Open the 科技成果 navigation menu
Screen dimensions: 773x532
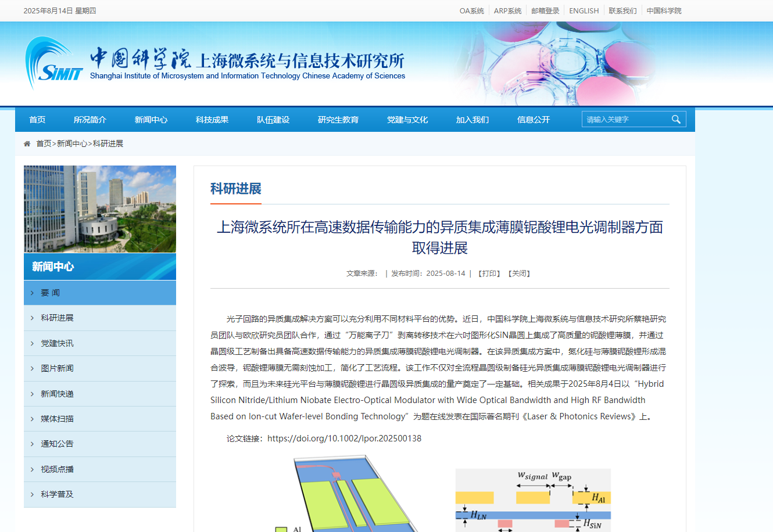212,120
